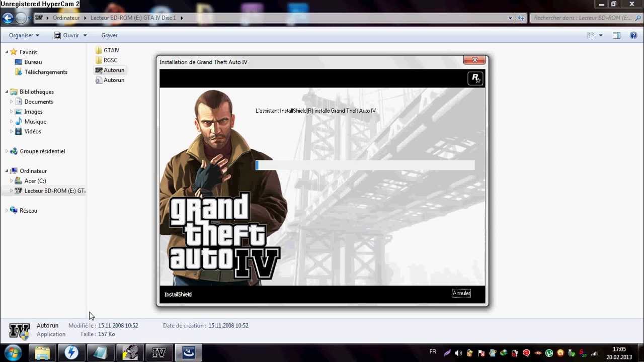The image size is (644, 362).
Task: Click the IV icon in address bar
Action: coord(39,18)
